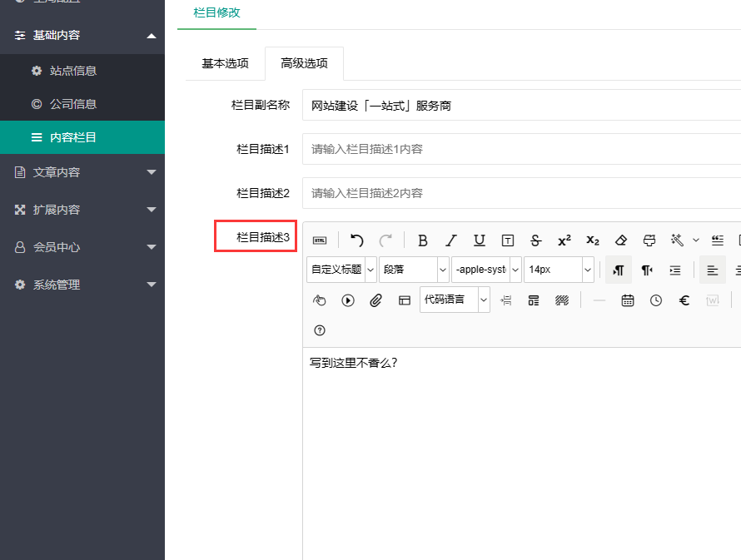This screenshot has width=741, height=560.
Task: Insert current date with the calendar icon
Action: (627, 300)
